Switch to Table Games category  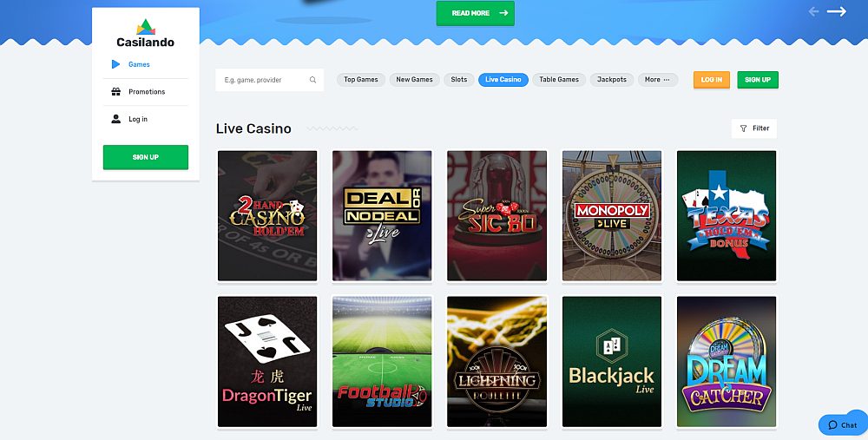(x=559, y=80)
